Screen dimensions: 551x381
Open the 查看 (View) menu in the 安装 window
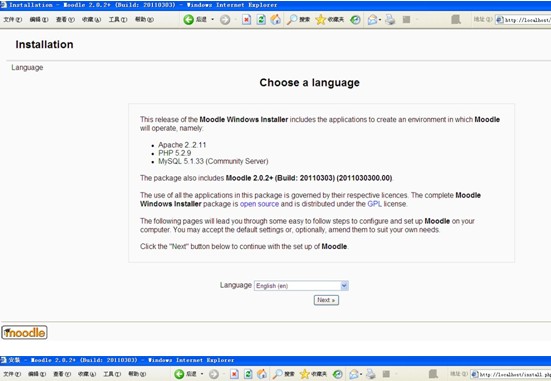(x=62, y=374)
